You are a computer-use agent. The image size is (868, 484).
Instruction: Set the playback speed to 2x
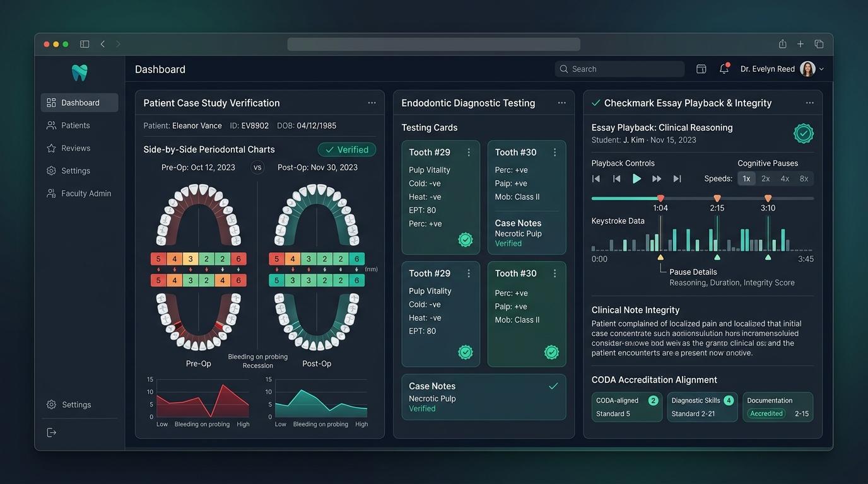(x=765, y=179)
